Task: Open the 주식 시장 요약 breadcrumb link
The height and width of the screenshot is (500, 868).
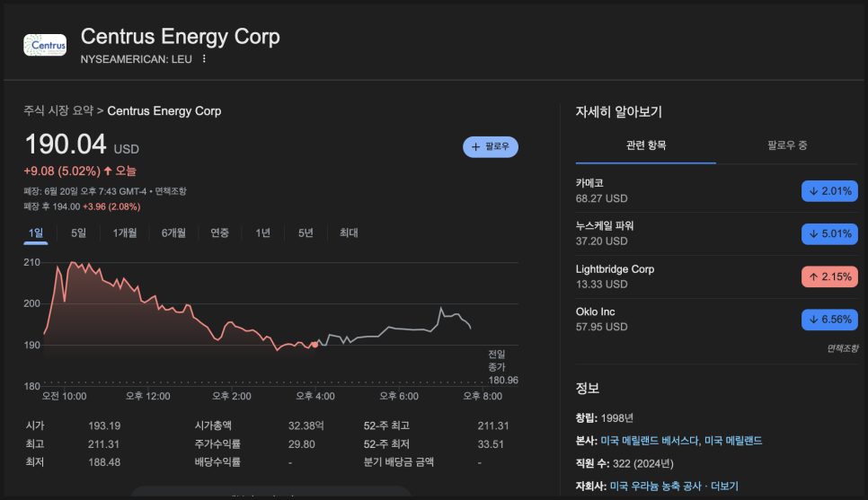Action: pyautogui.click(x=58, y=110)
